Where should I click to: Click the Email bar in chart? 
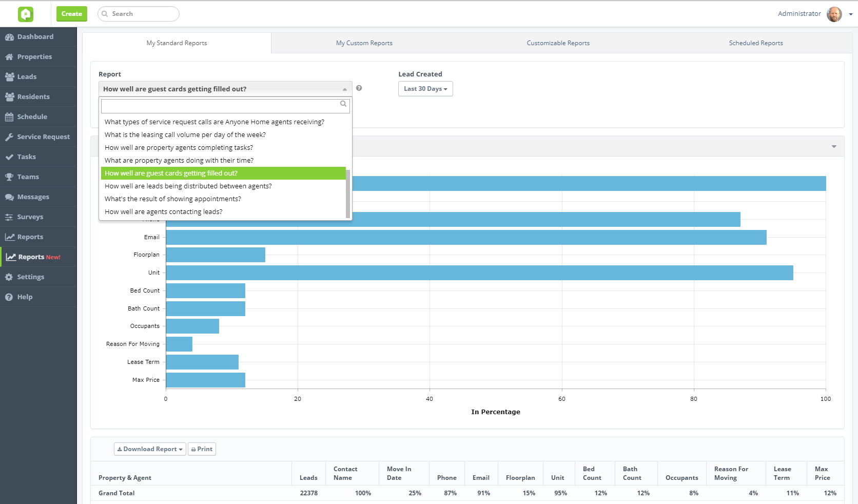click(x=466, y=237)
